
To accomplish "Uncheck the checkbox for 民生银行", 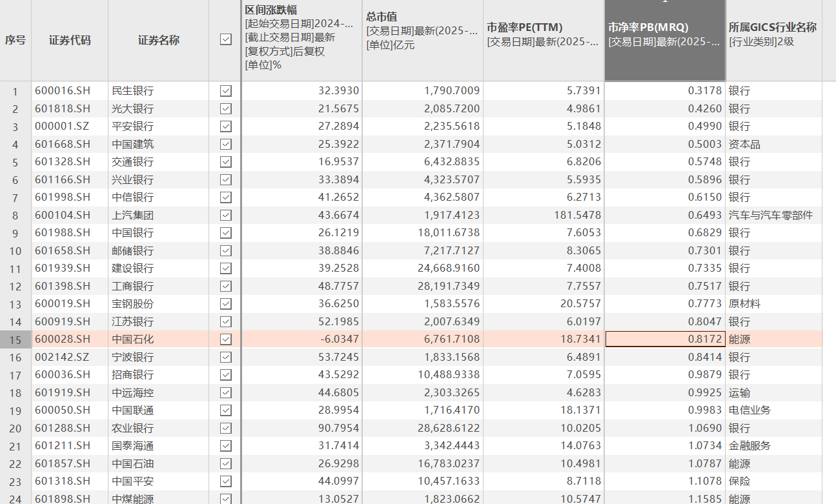I will point(225,91).
